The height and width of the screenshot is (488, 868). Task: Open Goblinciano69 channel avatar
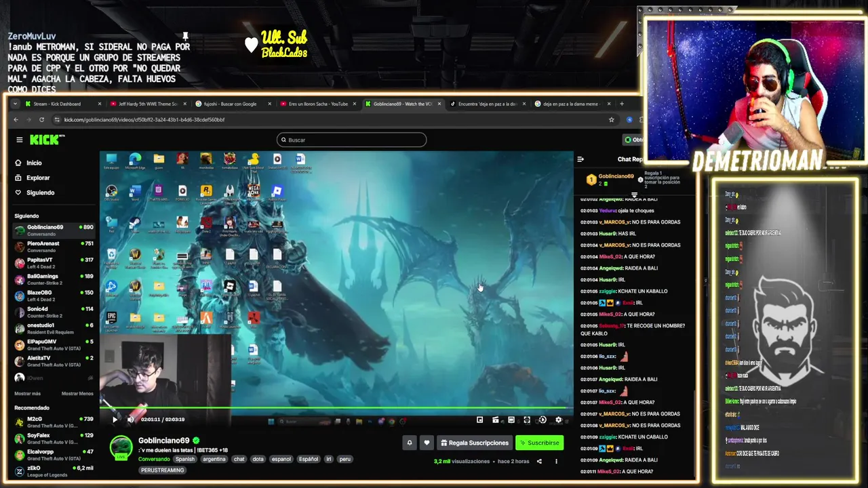(121, 447)
